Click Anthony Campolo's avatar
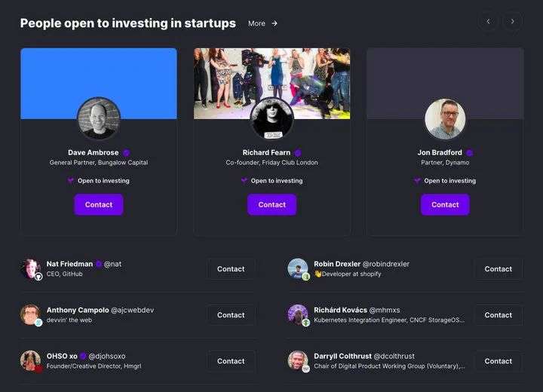Image resolution: width=543 pixels, height=392 pixels. coord(30,314)
